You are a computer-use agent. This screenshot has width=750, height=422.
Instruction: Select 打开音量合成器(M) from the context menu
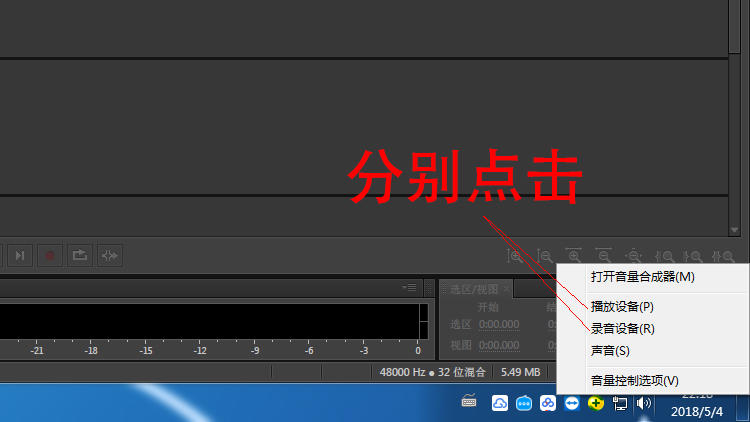pyautogui.click(x=642, y=277)
